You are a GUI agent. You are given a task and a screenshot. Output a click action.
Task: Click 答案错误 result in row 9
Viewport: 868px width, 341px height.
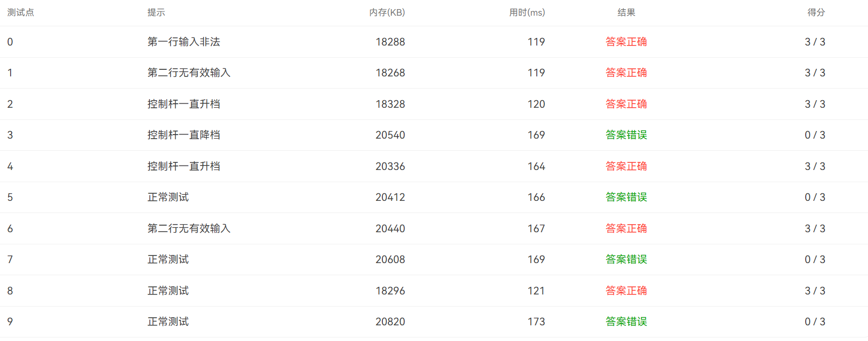click(626, 322)
